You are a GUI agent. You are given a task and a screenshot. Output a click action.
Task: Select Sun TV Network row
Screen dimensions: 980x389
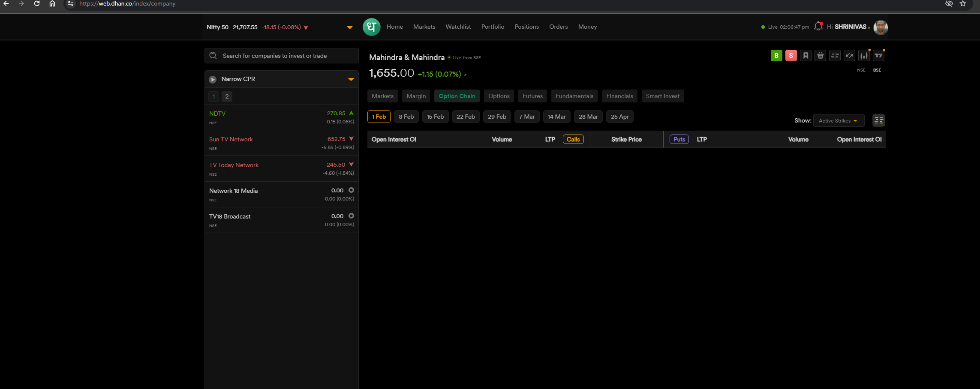282,143
